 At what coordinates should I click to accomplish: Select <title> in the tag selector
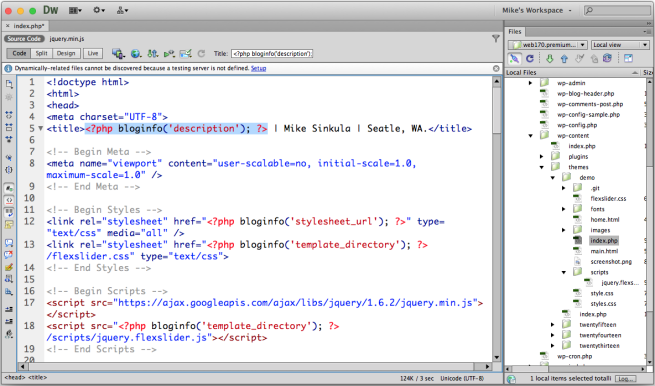tap(38, 378)
